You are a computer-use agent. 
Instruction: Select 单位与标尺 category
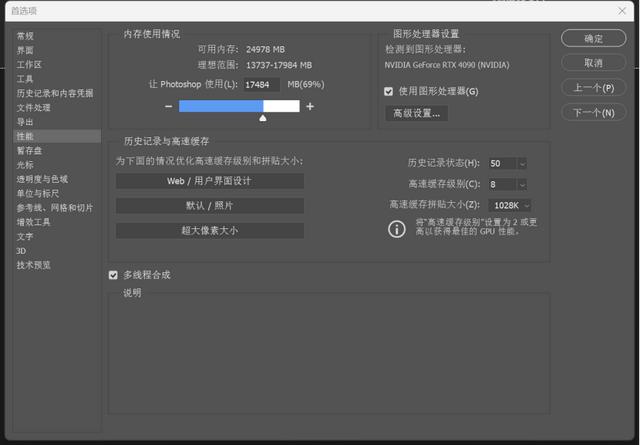38,194
